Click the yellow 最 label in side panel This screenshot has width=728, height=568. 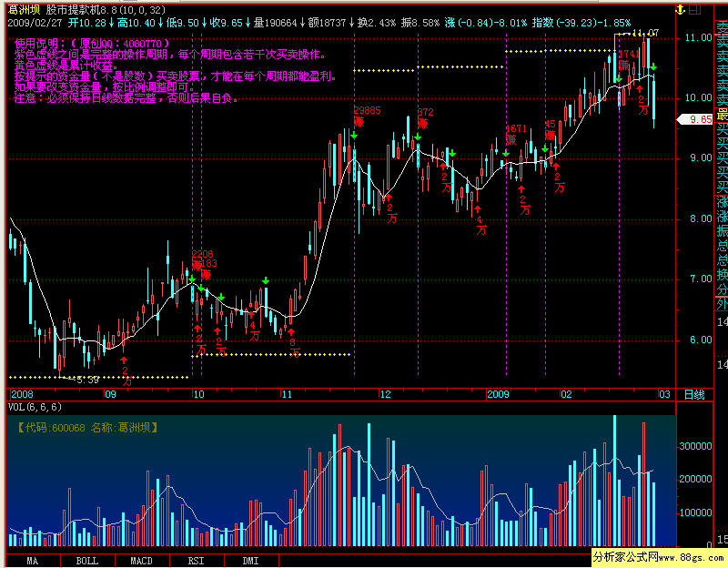coord(722,115)
